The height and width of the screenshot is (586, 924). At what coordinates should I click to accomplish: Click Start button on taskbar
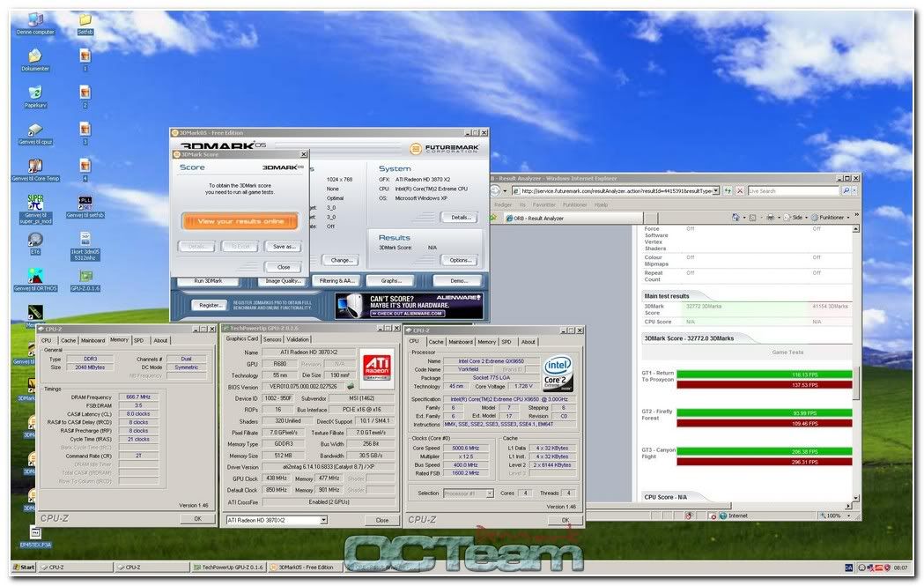(x=24, y=567)
